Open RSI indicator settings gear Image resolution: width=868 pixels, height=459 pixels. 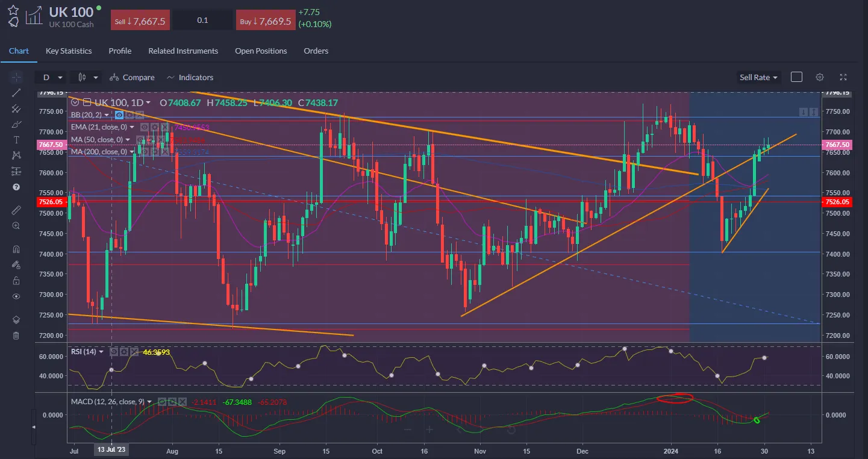coord(123,351)
